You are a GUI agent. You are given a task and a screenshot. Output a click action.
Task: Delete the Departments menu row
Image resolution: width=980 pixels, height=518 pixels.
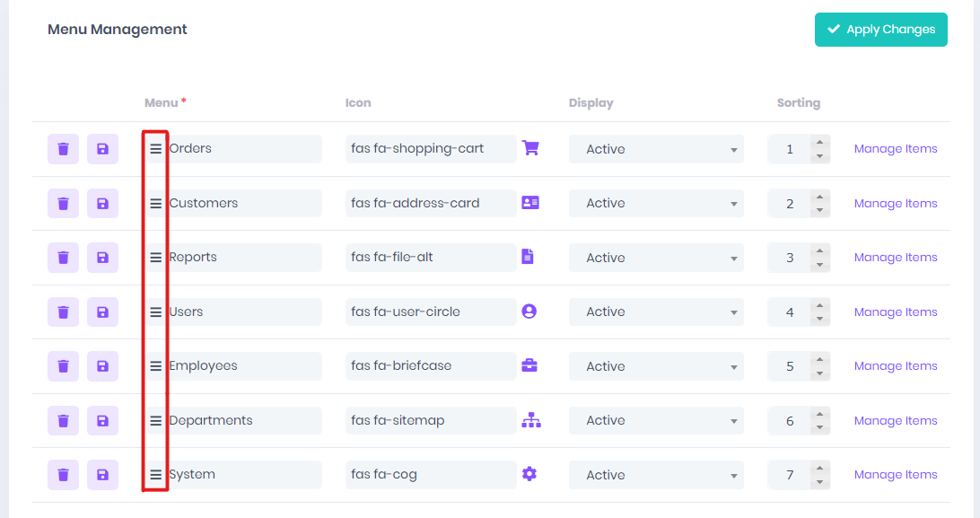point(63,420)
